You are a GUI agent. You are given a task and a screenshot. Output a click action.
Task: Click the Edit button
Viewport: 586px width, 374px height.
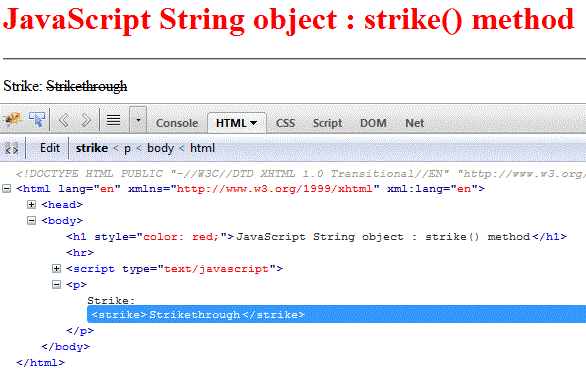(x=50, y=148)
